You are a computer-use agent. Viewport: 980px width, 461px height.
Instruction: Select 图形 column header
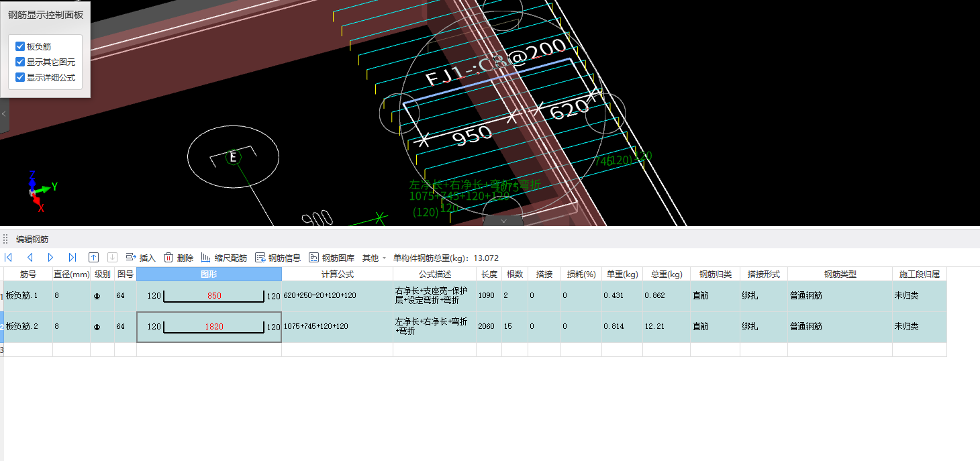tap(209, 274)
